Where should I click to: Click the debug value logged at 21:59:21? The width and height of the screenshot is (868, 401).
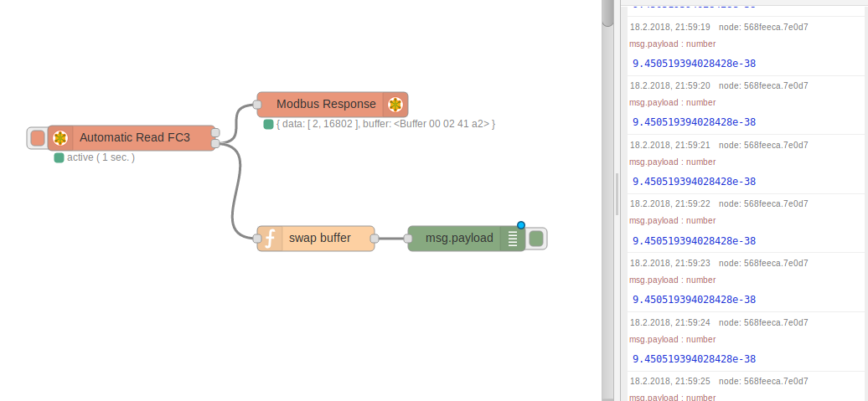point(695,182)
